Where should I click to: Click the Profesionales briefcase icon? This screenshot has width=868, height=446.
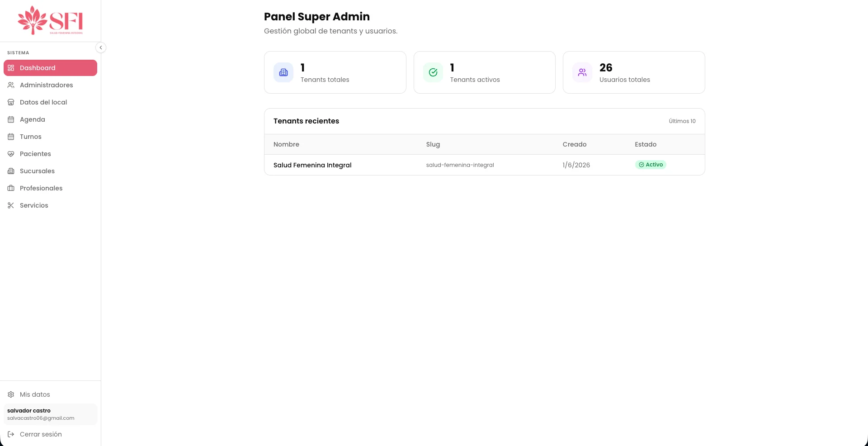click(11, 188)
